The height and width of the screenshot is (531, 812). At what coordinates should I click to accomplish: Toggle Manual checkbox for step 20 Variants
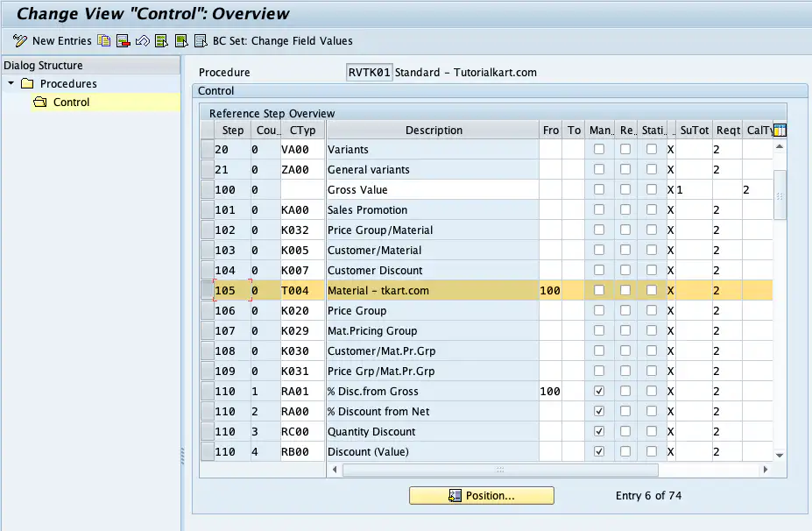click(599, 149)
